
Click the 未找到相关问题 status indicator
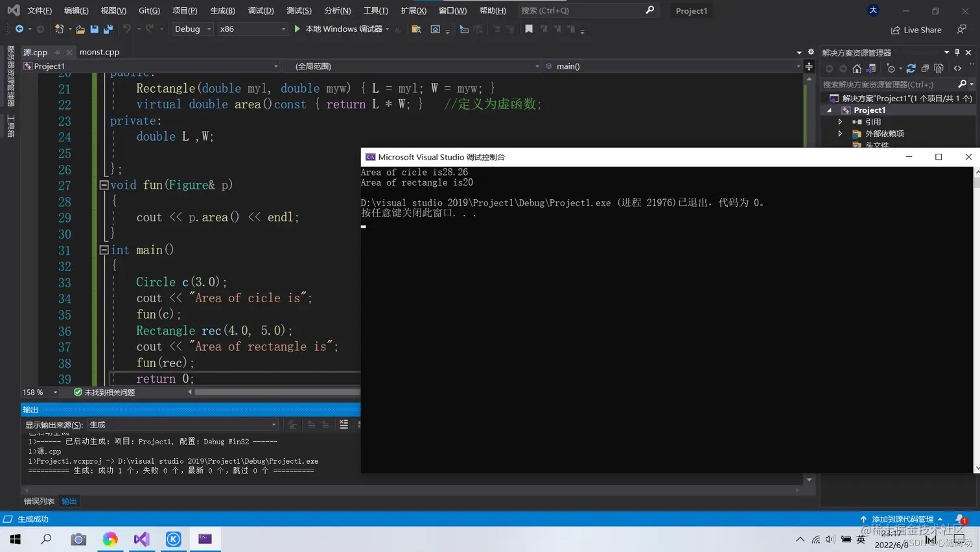104,392
